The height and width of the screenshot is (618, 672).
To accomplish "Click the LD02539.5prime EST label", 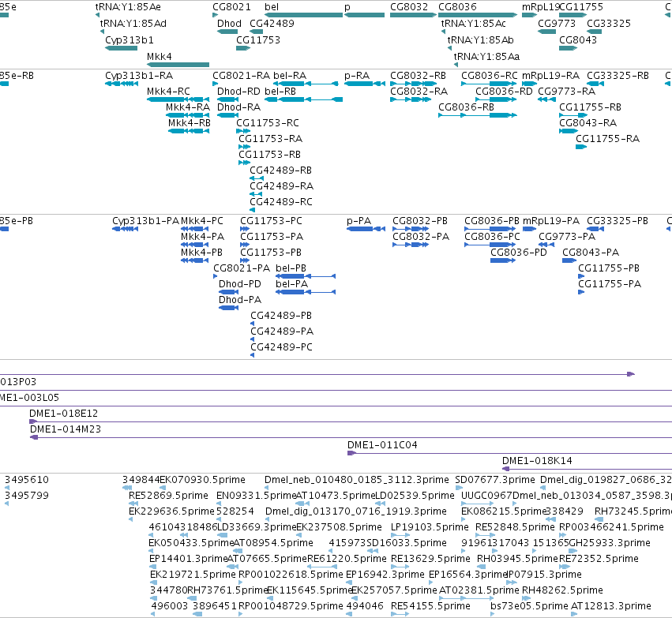I will click(415, 496).
